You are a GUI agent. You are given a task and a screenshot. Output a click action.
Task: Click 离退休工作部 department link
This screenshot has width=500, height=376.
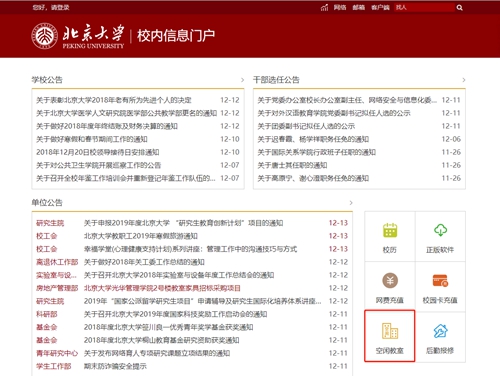pos(57,262)
